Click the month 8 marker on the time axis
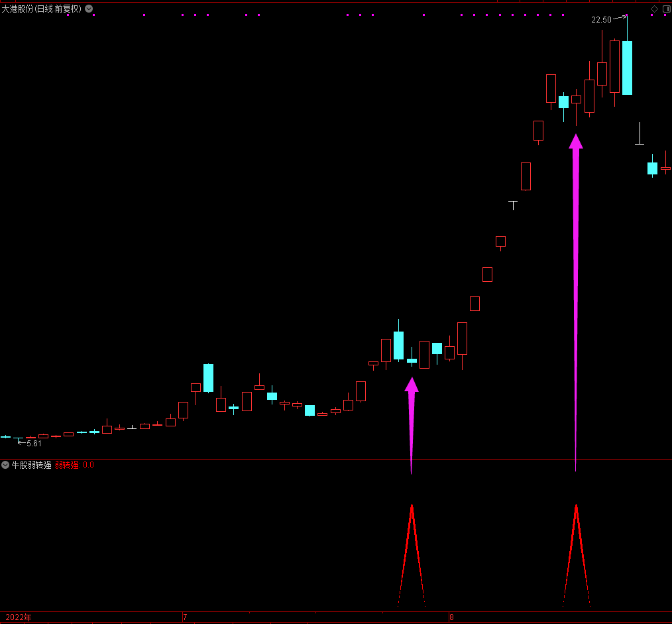This screenshot has height=624, width=672. coord(451,617)
